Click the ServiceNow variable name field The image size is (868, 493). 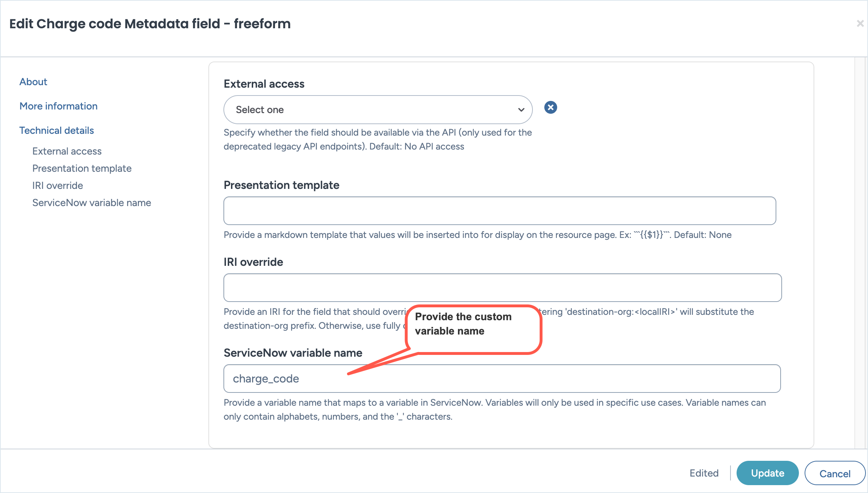[501, 379]
